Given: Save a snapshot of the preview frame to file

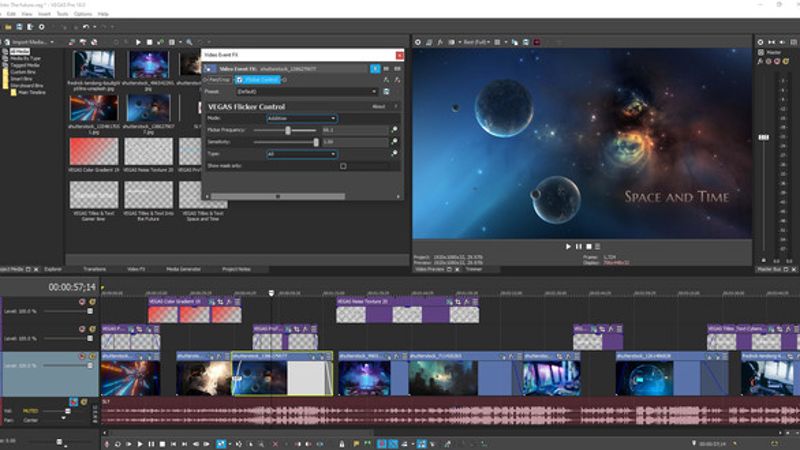Looking at the screenshot, I should tap(526, 42).
